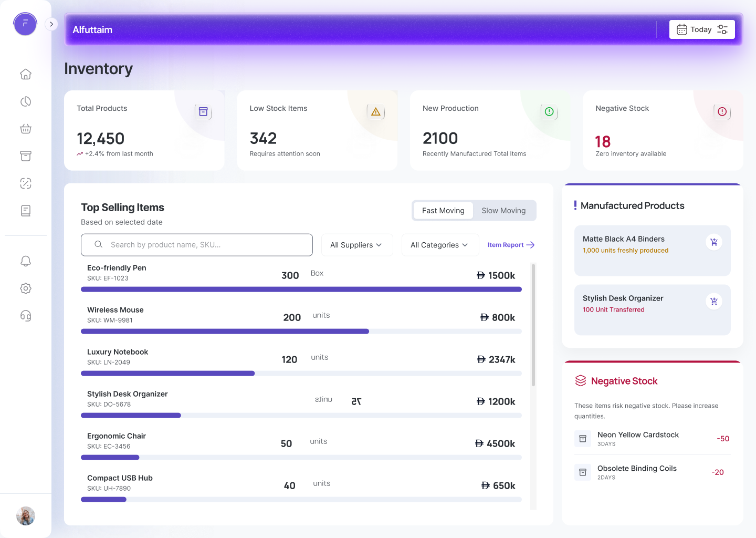Image resolution: width=756 pixels, height=538 pixels.
Task: Click the scan sidebar icon
Action: [x=26, y=183]
